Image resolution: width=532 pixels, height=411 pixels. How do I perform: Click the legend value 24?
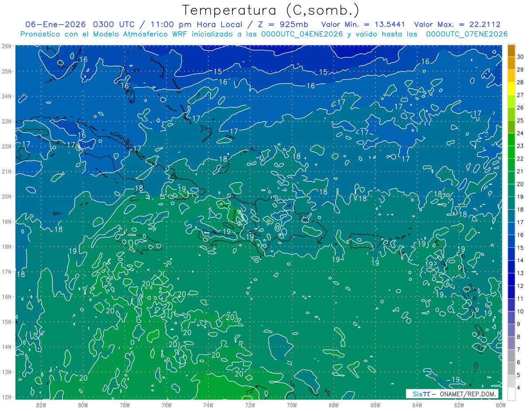click(x=520, y=133)
